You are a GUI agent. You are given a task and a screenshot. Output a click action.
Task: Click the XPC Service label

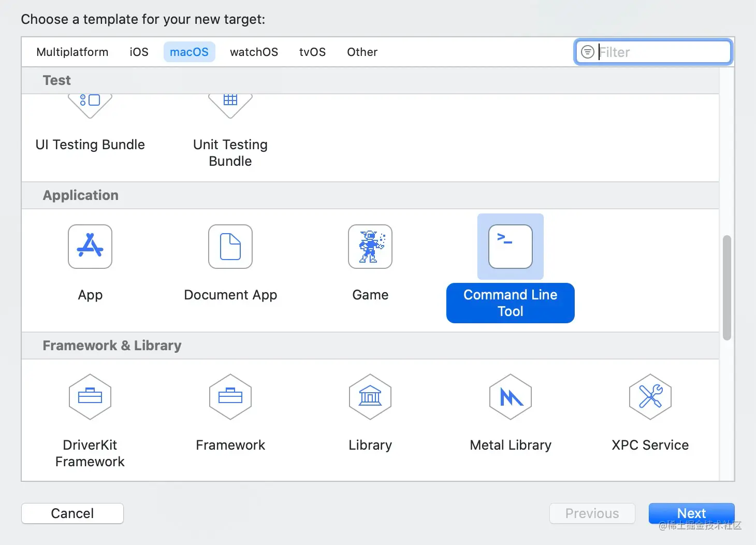point(650,445)
